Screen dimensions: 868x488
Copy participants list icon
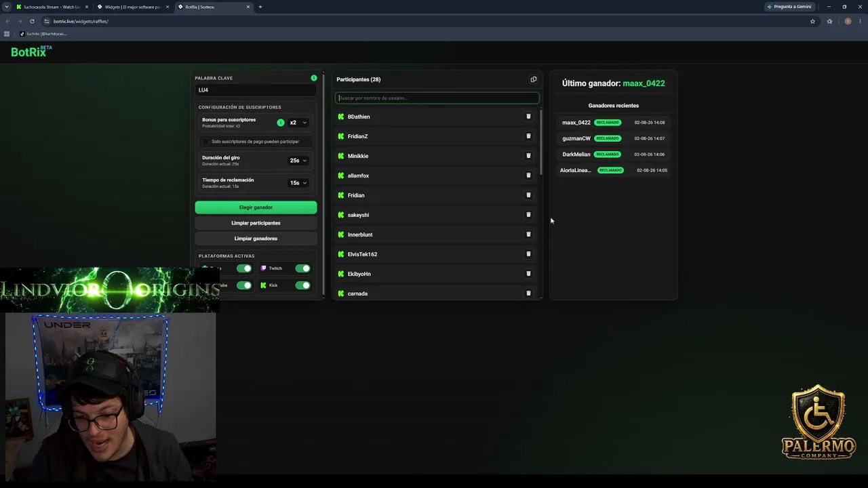(x=533, y=79)
